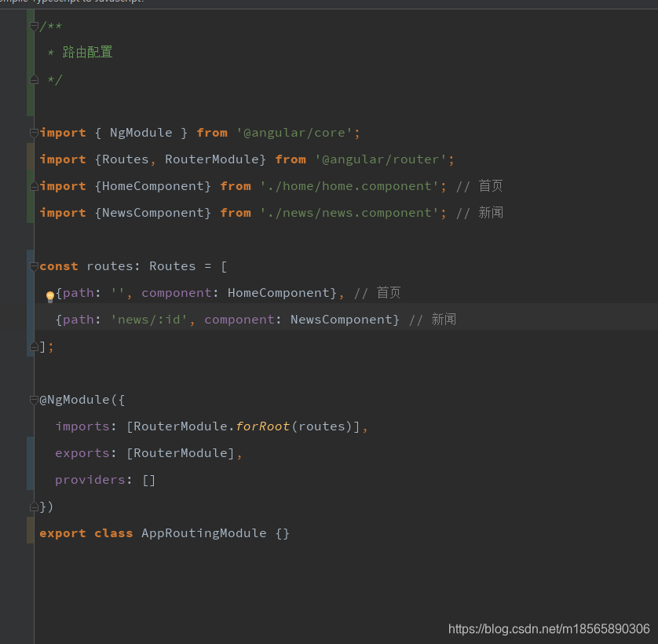Click fold marker beside HomeComponent import
Viewport: 658px width, 644px height.
click(34, 186)
